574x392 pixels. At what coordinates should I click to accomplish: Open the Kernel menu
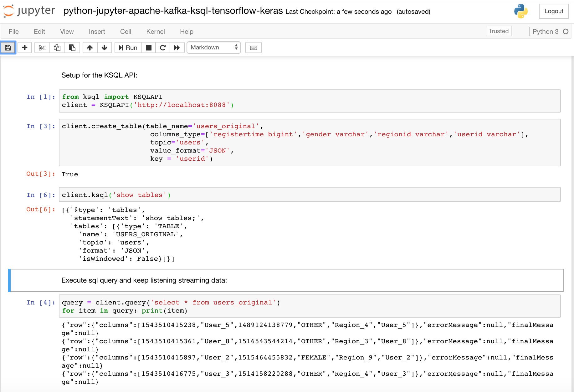[x=155, y=32]
